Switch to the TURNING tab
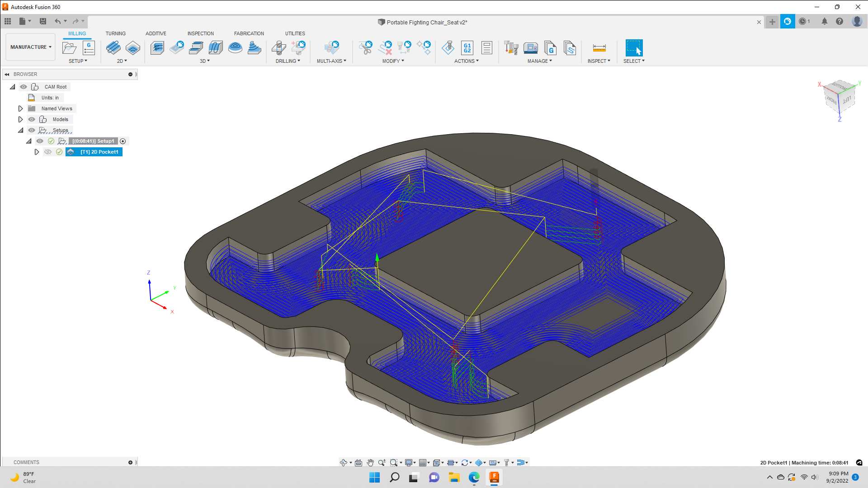Image resolution: width=868 pixels, height=488 pixels. coord(116,33)
